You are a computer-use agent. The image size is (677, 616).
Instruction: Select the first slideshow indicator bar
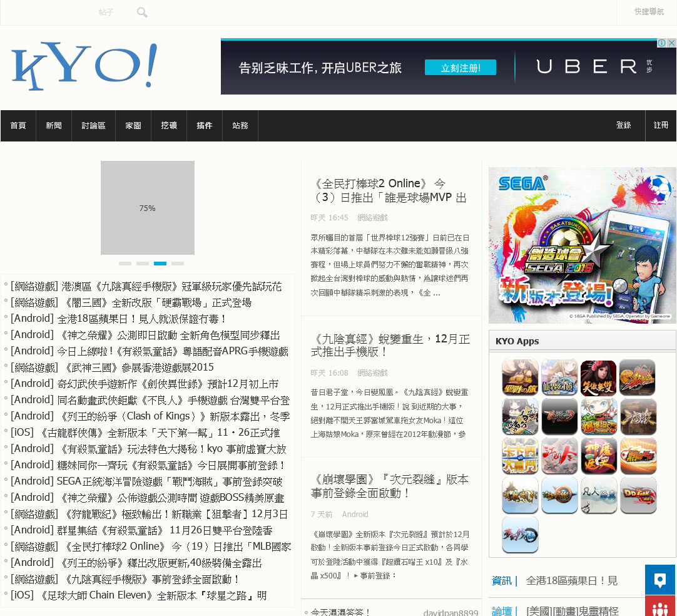click(x=125, y=264)
